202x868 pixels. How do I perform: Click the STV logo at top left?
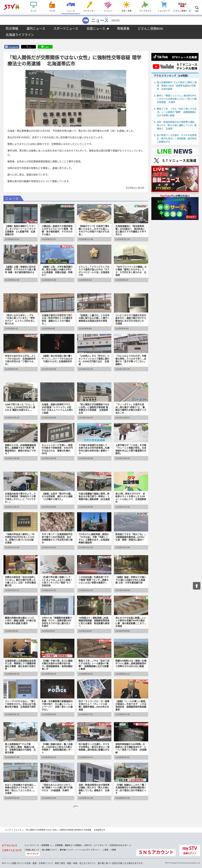(11, 6)
